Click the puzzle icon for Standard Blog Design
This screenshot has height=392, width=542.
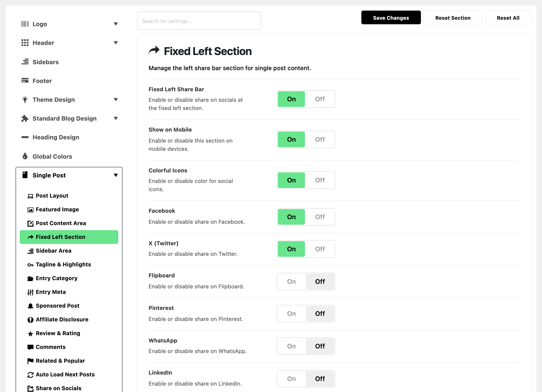pos(25,119)
